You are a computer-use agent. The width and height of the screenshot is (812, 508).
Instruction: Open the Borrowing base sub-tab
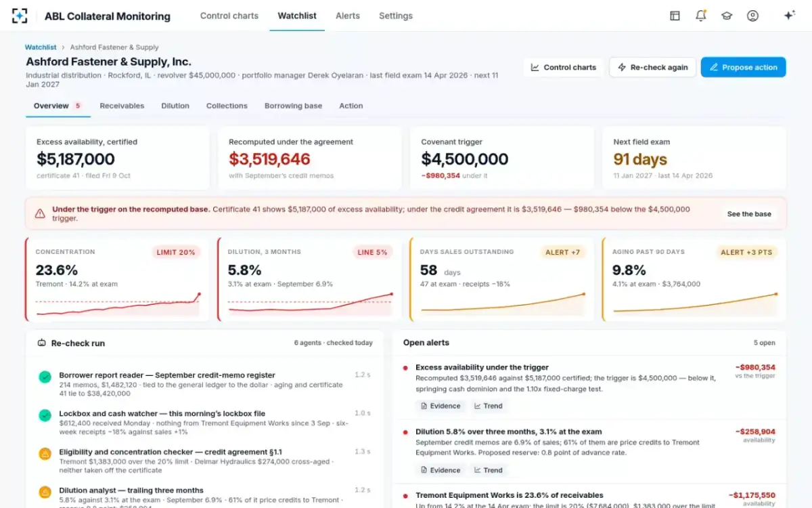pos(293,106)
